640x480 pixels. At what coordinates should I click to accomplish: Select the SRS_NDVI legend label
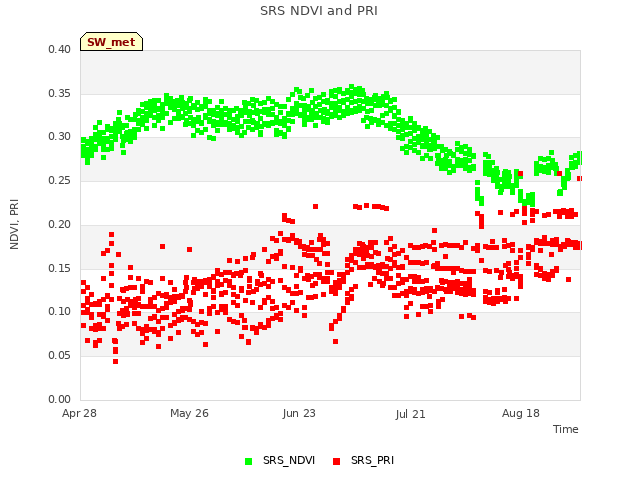point(289,460)
